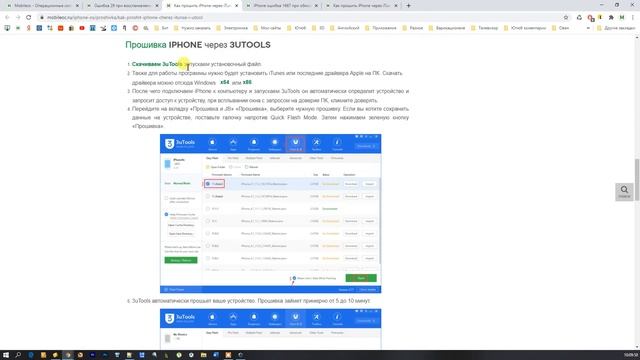Screen dimensions: 640x360
Task: Open the Другие закладки folder
Action: tap(616, 28)
